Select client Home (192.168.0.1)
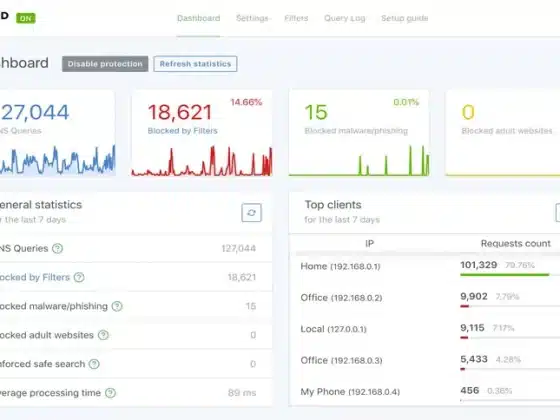The width and height of the screenshot is (560, 420). [340, 266]
